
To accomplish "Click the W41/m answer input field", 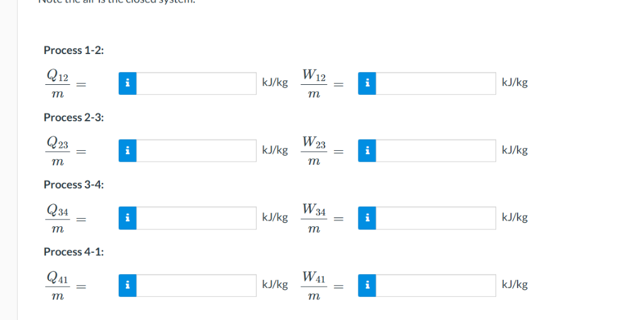I will tap(436, 285).
